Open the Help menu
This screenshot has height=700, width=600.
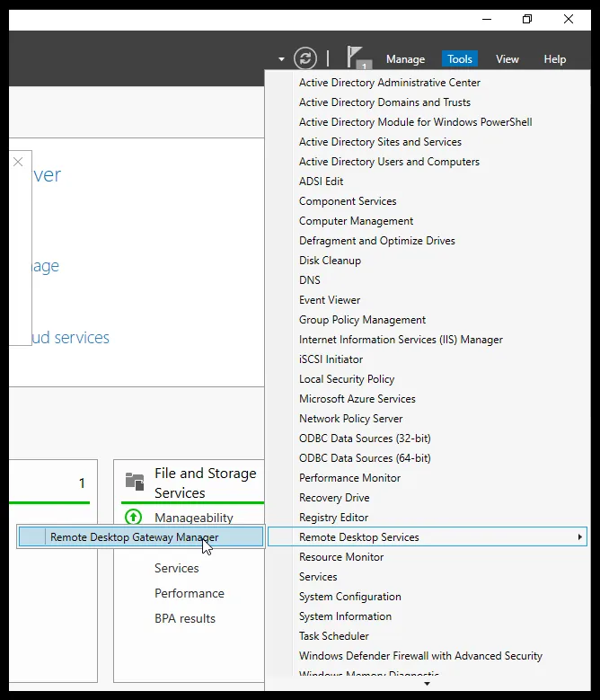click(x=554, y=59)
